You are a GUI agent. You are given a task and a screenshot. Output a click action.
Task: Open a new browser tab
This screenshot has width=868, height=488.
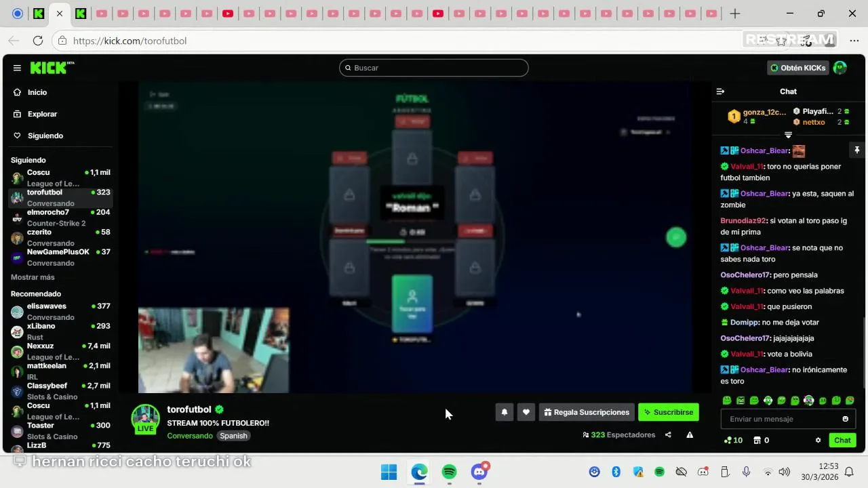coord(735,14)
